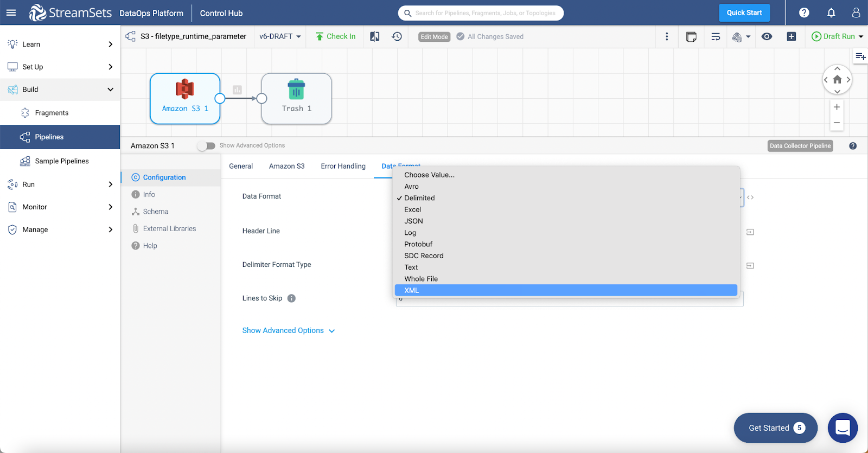The height and width of the screenshot is (453, 868).
Task: Click the Check In button
Action: [336, 36]
